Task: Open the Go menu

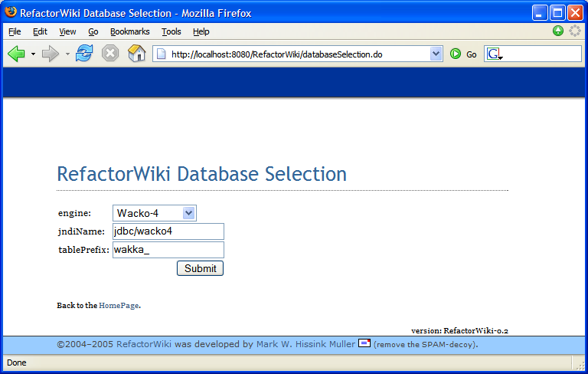Action: point(93,31)
